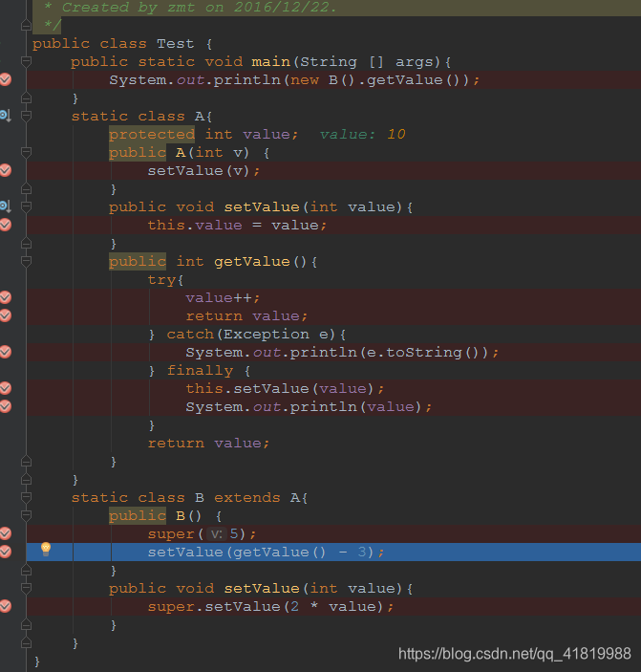Click the highlighted 'protected' keyword
The image size is (641, 672).
[x=152, y=134]
